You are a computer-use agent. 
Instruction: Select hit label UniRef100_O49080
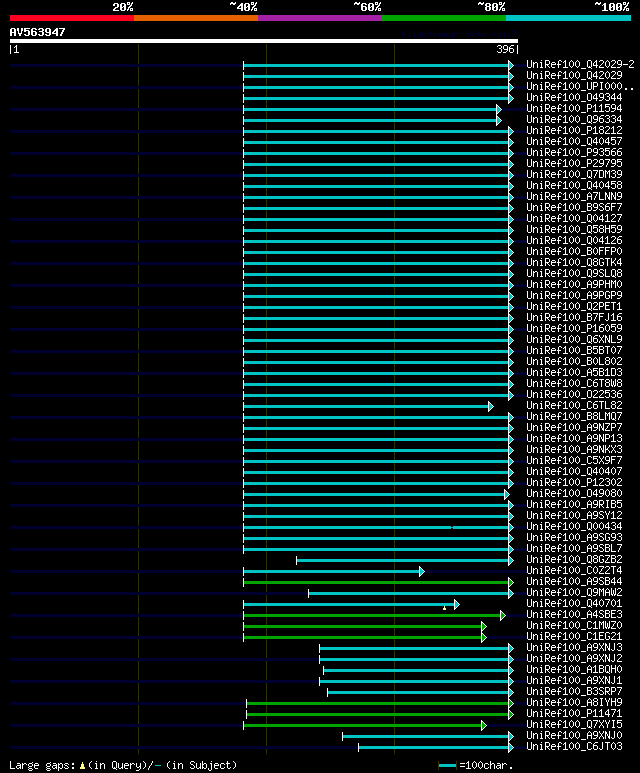[574, 494]
